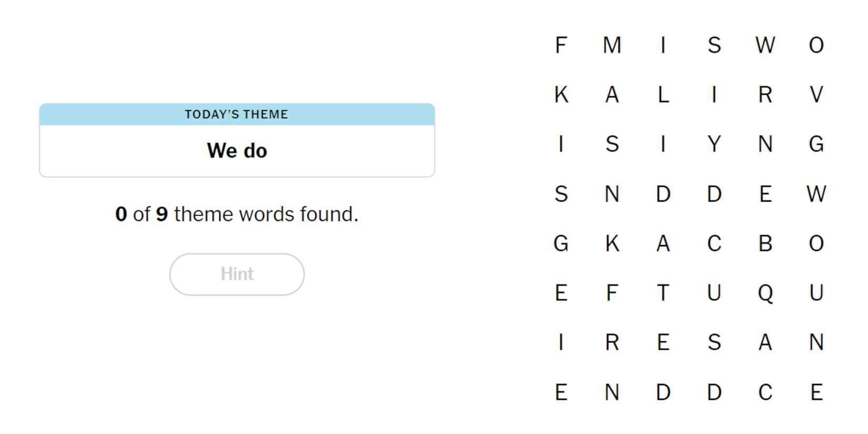Click the Today's Theme "We do" card
This screenshot has height=434, width=868.
click(x=237, y=140)
